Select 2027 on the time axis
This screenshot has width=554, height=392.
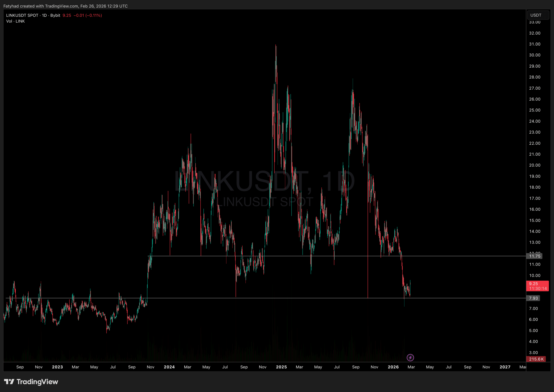505,367
